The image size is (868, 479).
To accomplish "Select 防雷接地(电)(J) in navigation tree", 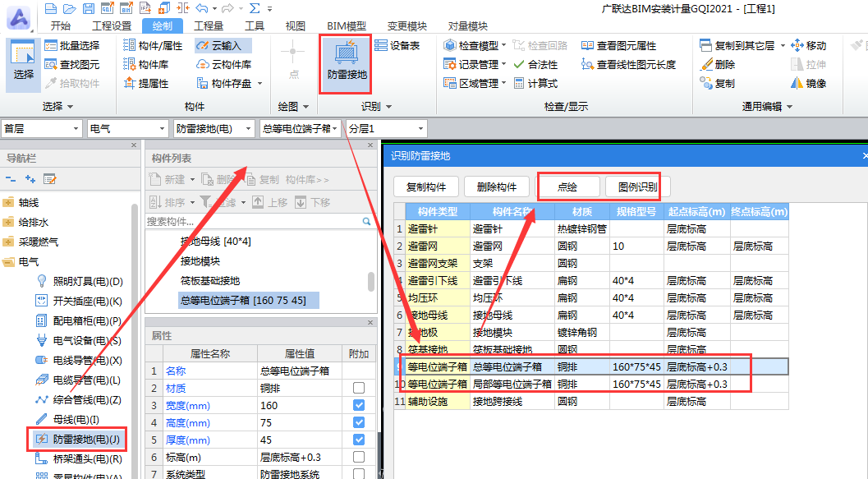I will [x=79, y=439].
